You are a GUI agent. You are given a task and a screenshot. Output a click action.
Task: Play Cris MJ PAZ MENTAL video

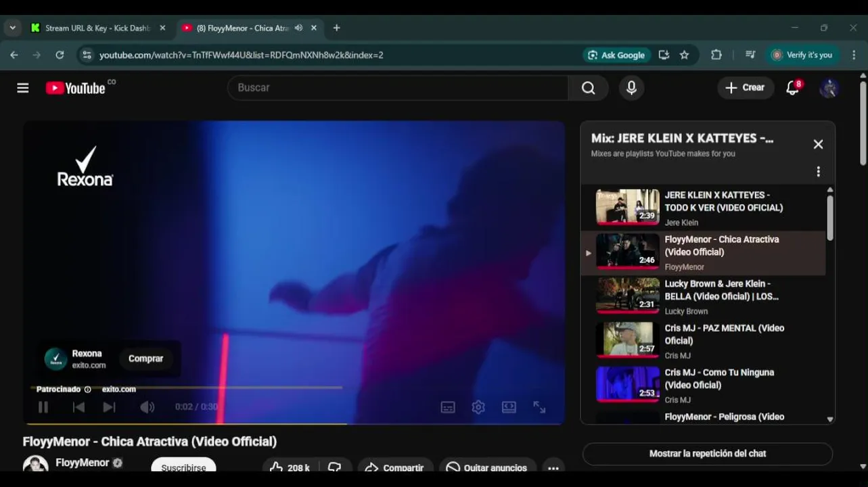point(704,341)
